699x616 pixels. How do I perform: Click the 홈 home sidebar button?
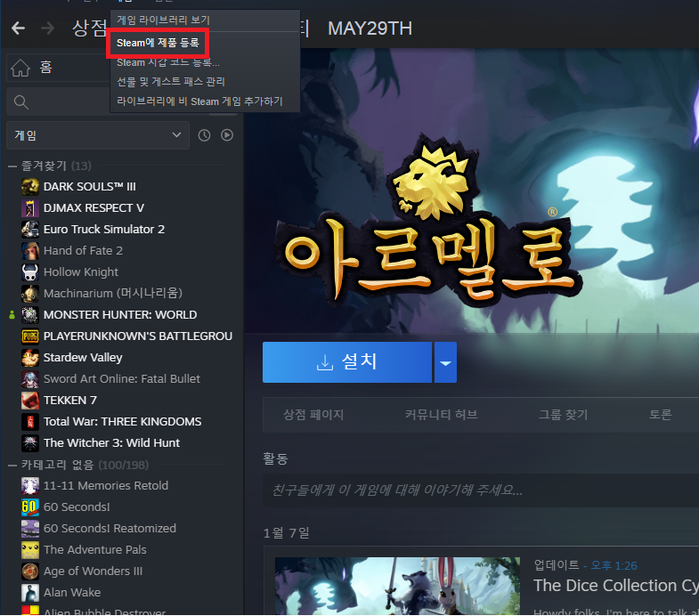58,68
